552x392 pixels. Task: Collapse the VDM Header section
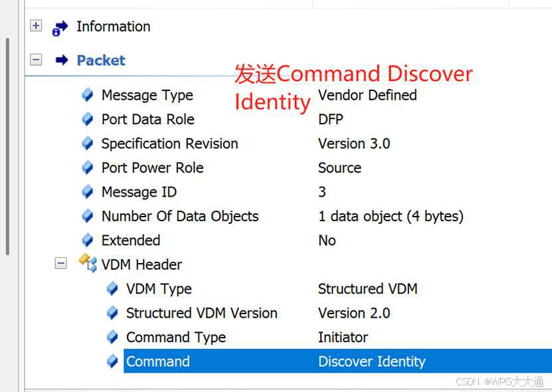60,263
